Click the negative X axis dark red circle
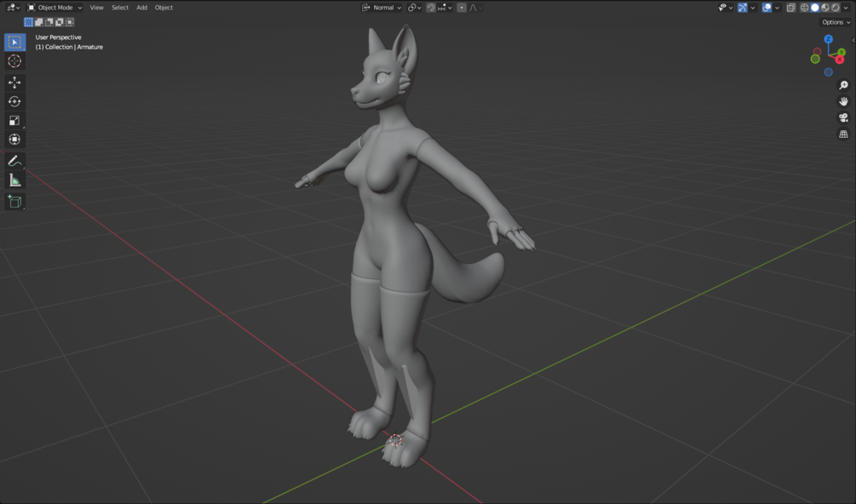856x504 pixels. [817, 52]
